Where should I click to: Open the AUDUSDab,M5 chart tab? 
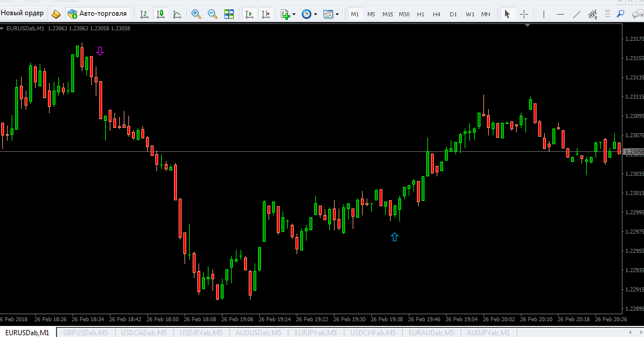tap(258, 332)
